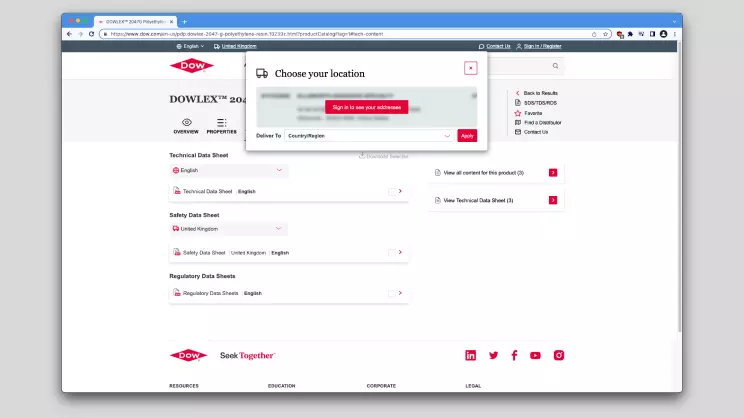The width and height of the screenshot is (744, 418).
Task: Open Regulatory Data Sheets row arrow
Action: click(x=400, y=293)
